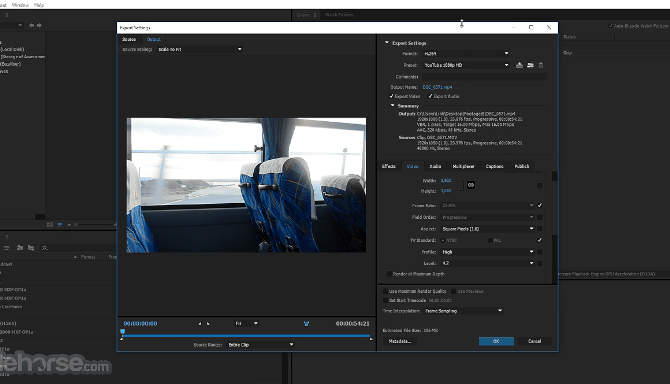Click the aspect ratio correction icon by timecode

(x=306, y=324)
